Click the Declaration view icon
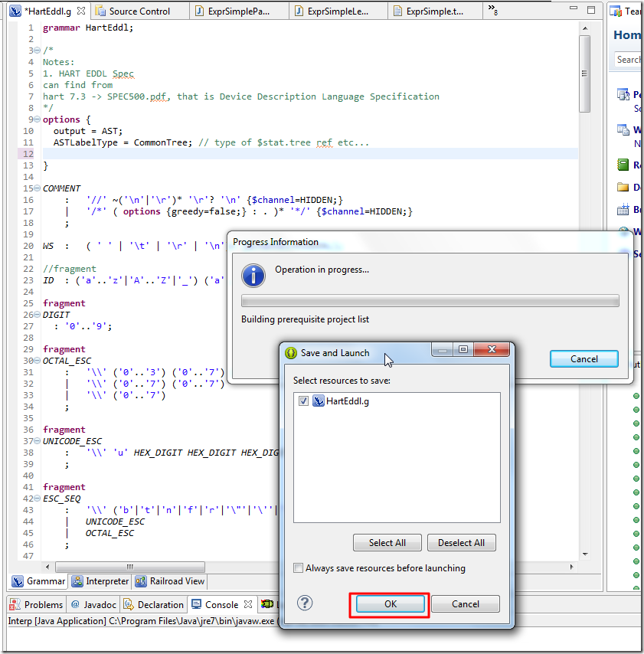This screenshot has height=654, width=644. 129,604
